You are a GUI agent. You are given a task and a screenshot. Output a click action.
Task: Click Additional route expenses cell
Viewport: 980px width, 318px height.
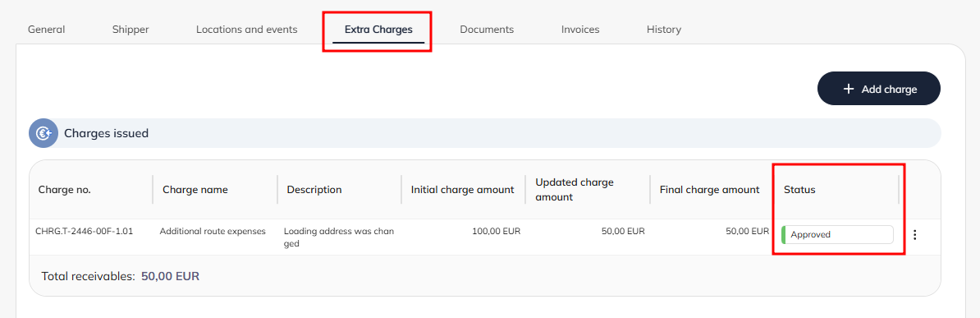pyautogui.click(x=213, y=232)
